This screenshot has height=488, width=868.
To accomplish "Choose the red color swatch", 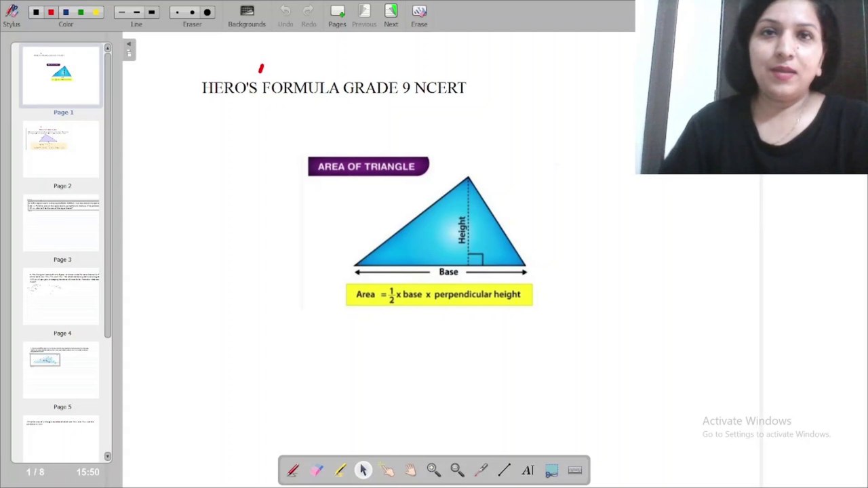I will (51, 12).
